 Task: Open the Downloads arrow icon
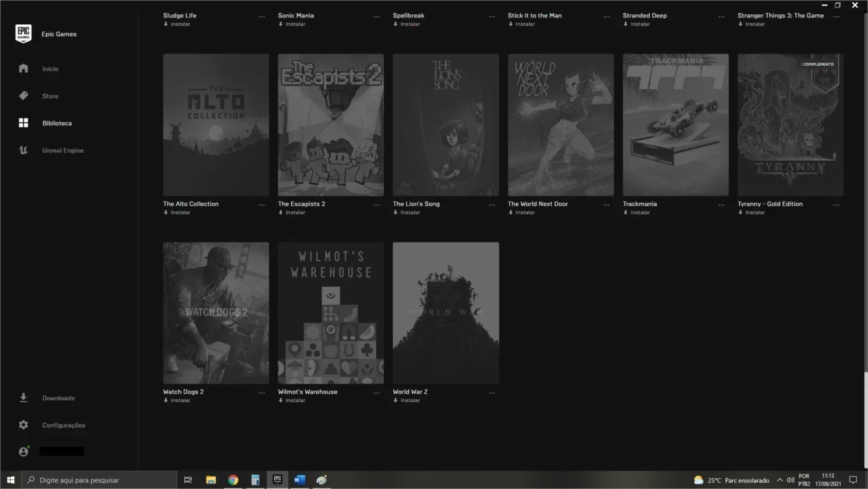pyautogui.click(x=24, y=398)
